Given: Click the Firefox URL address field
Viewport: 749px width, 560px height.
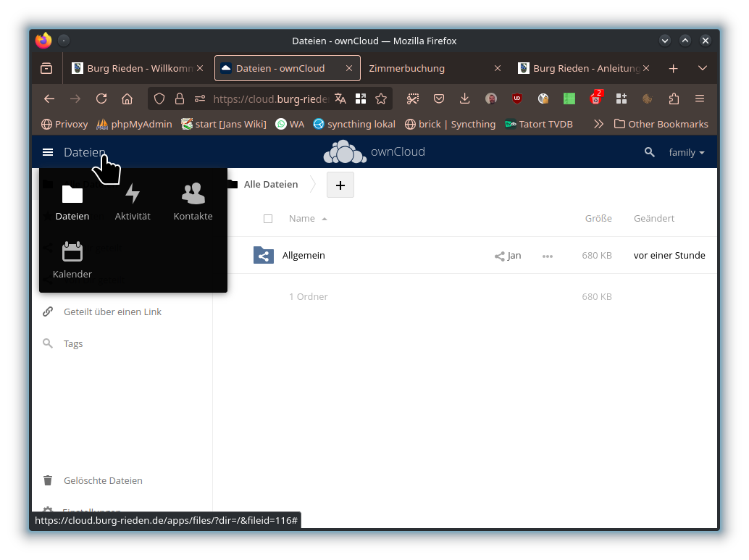Looking at the screenshot, I should tap(269, 99).
